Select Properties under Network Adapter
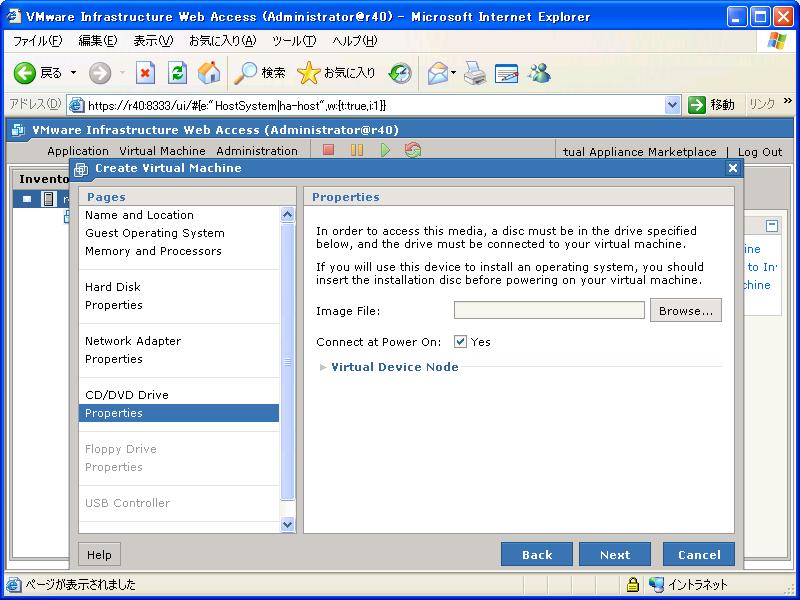Viewport: 800px width, 600px height. [x=114, y=359]
